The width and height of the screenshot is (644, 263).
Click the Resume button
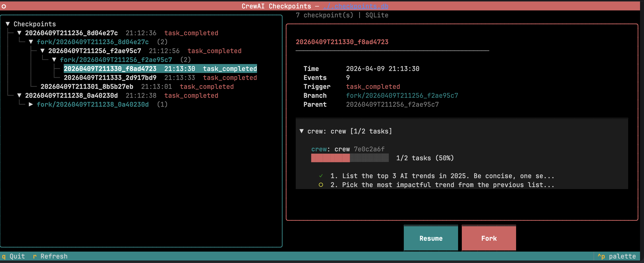[x=431, y=238]
